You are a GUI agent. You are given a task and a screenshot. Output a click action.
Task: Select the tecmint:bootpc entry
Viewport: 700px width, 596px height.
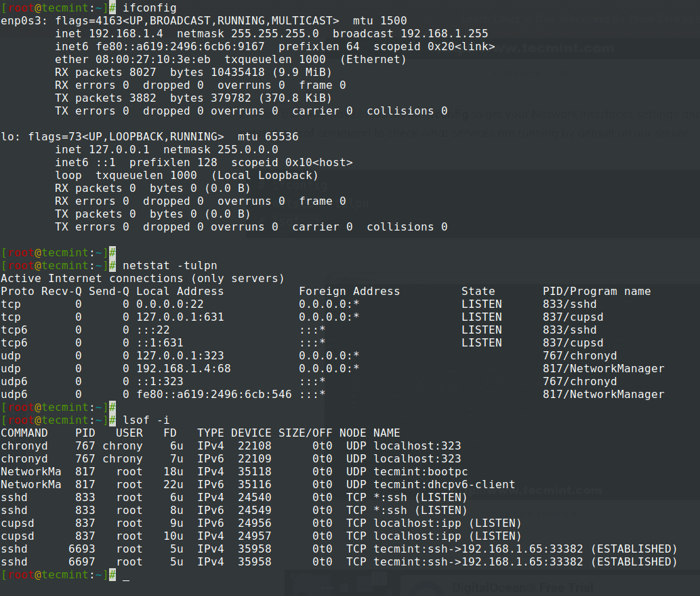coord(421,471)
